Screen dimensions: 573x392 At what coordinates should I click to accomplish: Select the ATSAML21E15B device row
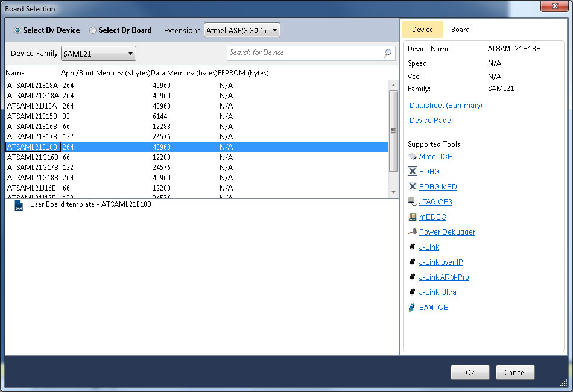click(x=197, y=116)
